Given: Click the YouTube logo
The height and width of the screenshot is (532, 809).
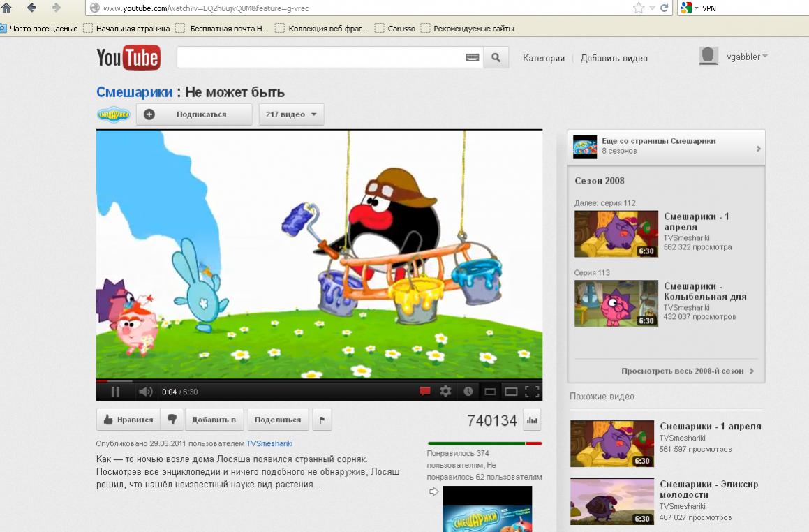Looking at the screenshot, I should coord(128,57).
